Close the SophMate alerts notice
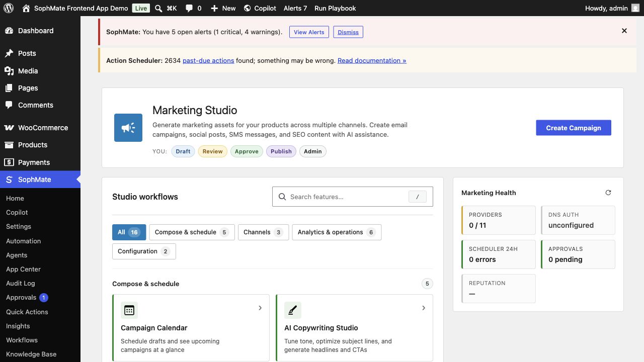Screen dimensions: 644x362 tap(624, 31)
